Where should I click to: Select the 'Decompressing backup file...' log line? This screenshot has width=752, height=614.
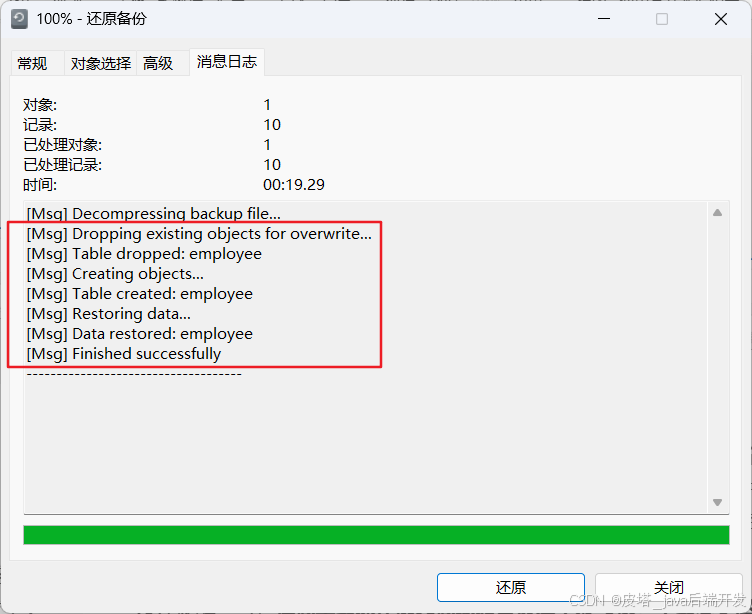tap(153, 213)
